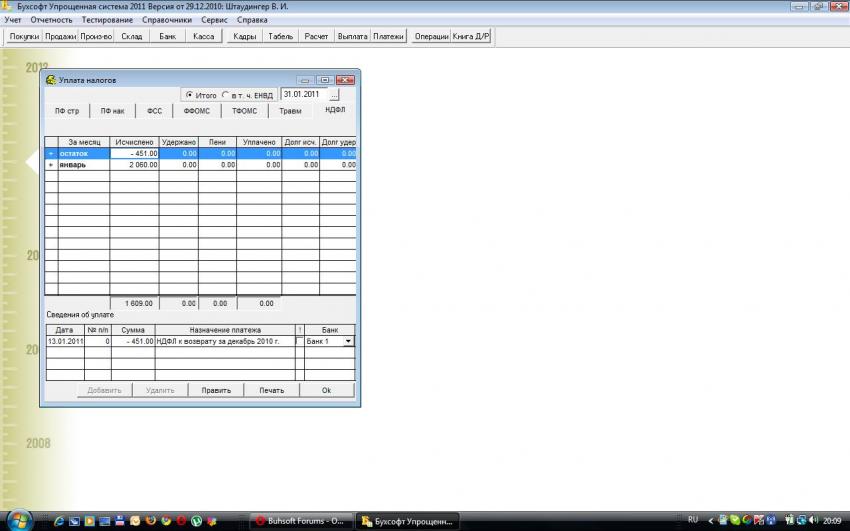This screenshot has width=850, height=531.
Task: Open Firefox from the quick launch bar
Action: (x=150, y=521)
